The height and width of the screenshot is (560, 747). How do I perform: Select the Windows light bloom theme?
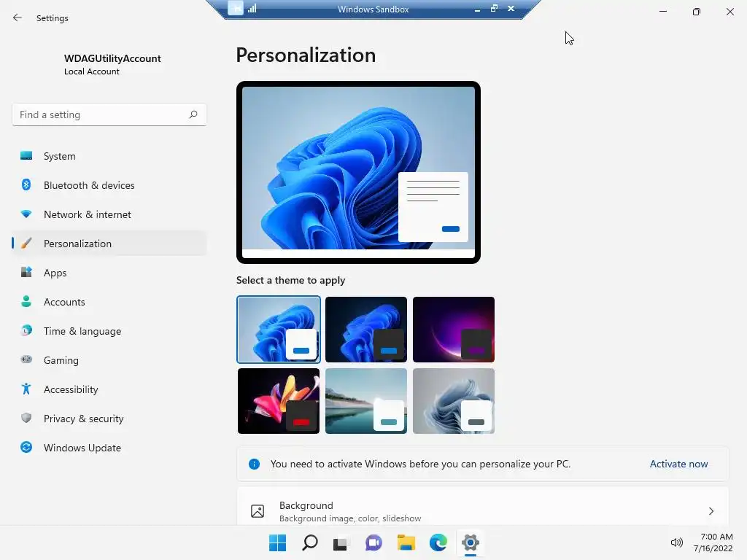(278, 330)
